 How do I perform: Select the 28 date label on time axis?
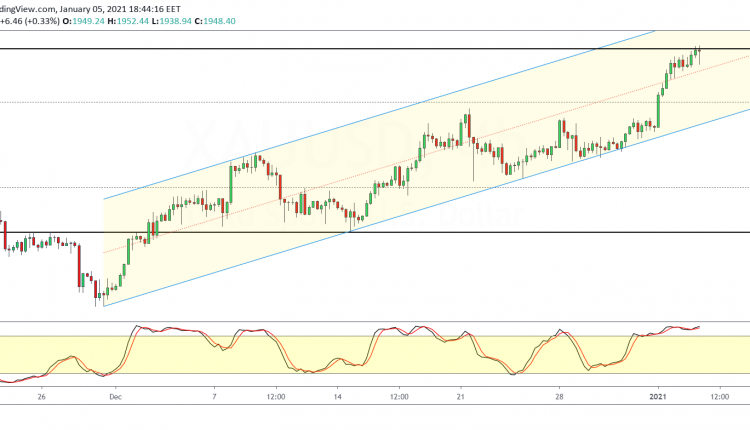pyautogui.click(x=561, y=395)
